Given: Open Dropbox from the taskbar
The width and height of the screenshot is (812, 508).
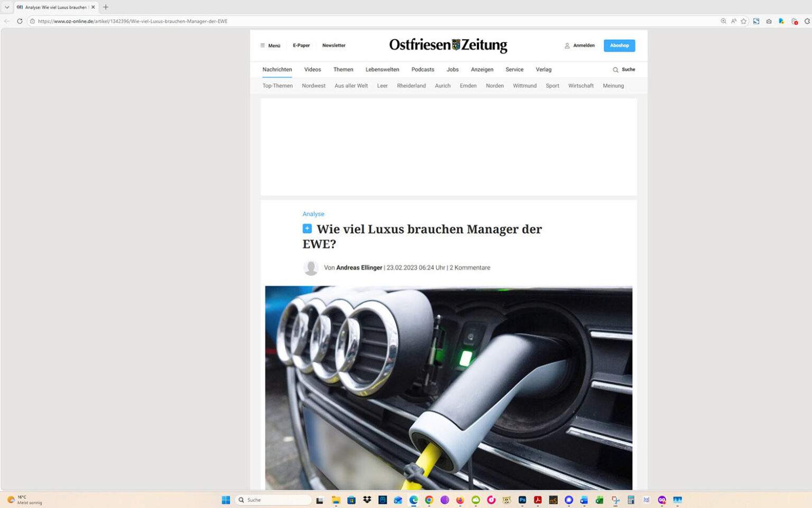Looking at the screenshot, I should 366,500.
